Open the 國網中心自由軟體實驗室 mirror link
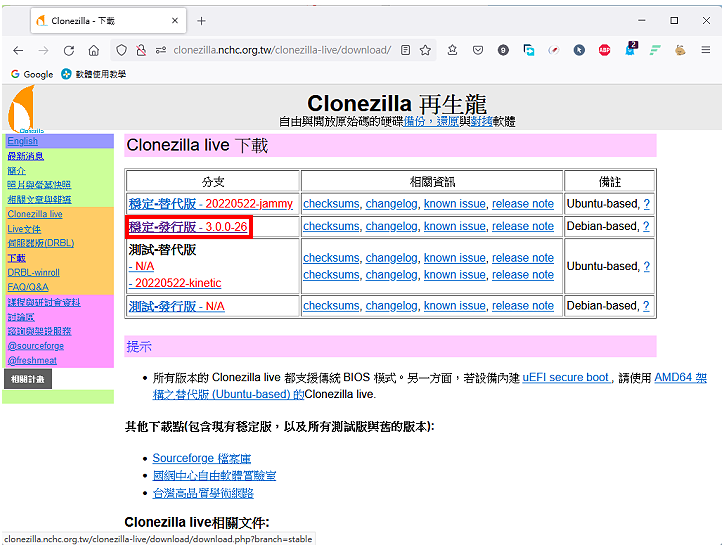The width and height of the screenshot is (724, 545). (x=214, y=476)
